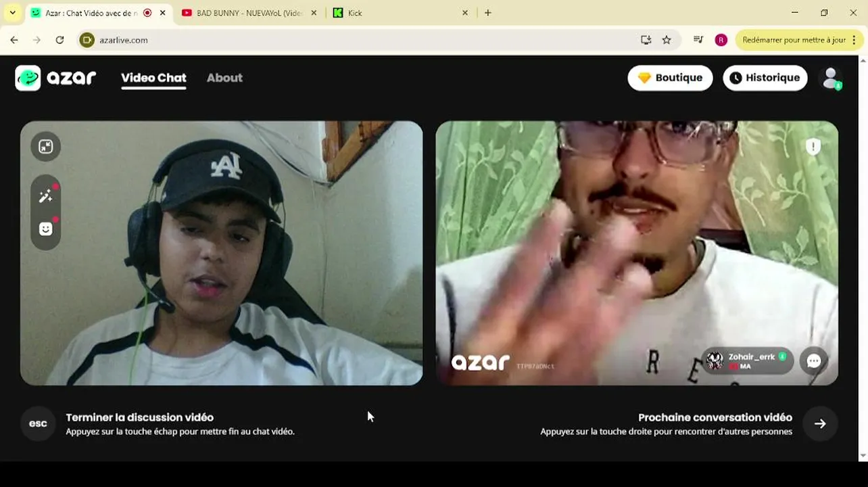Open the Chrome profile R avatar
This screenshot has height=487, width=868.
pos(721,40)
